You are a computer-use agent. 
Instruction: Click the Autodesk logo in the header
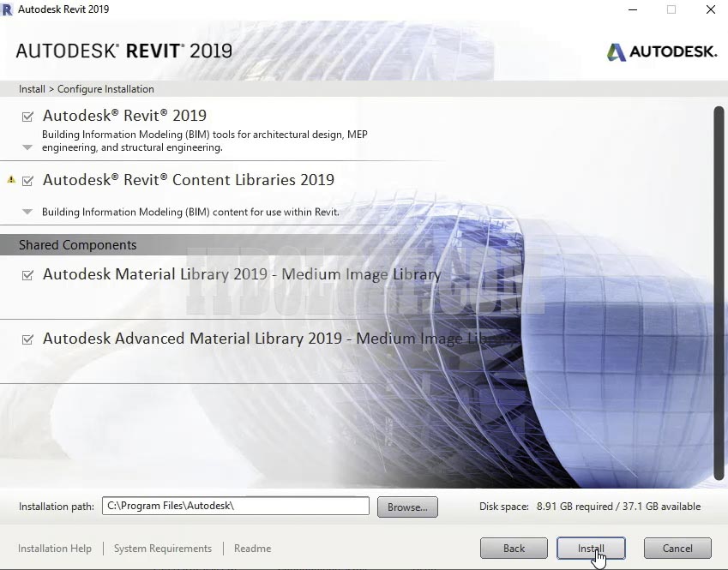(661, 51)
